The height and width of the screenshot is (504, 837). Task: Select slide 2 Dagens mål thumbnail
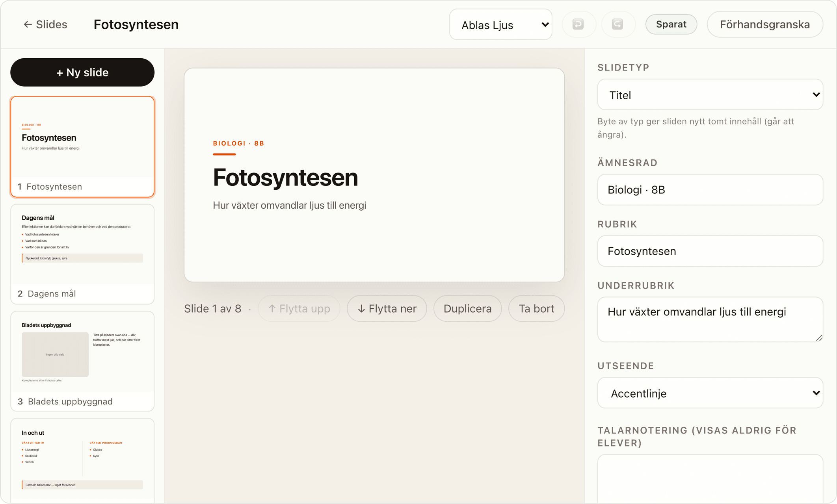82,254
